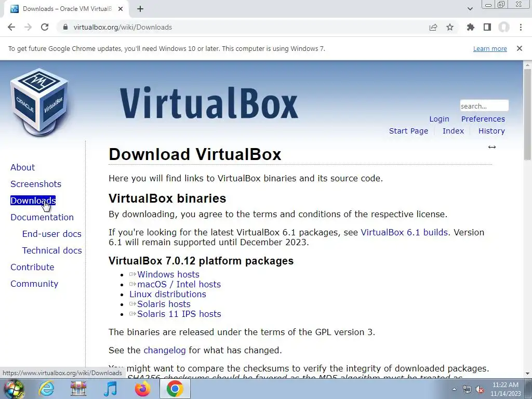Show hidden tray icons arrow

point(454,389)
